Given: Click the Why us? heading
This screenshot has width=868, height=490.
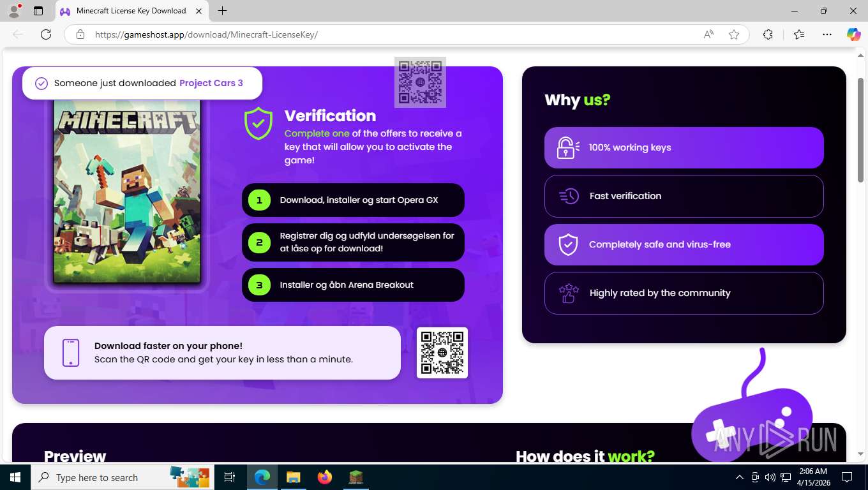Looking at the screenshot, I should [578, 100].
